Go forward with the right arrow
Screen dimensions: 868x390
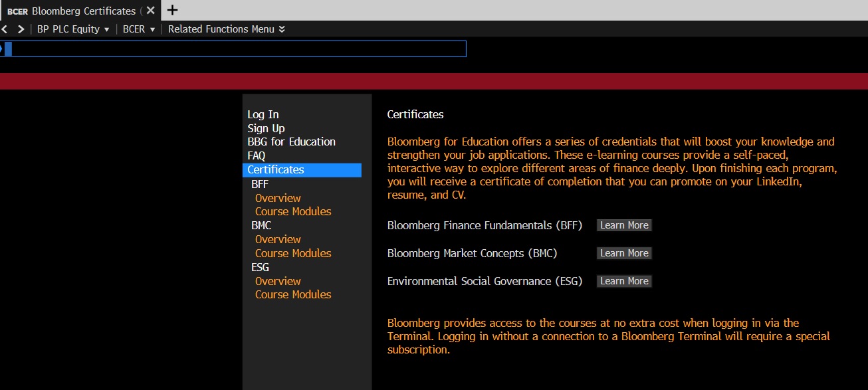(x=21, y=29)
